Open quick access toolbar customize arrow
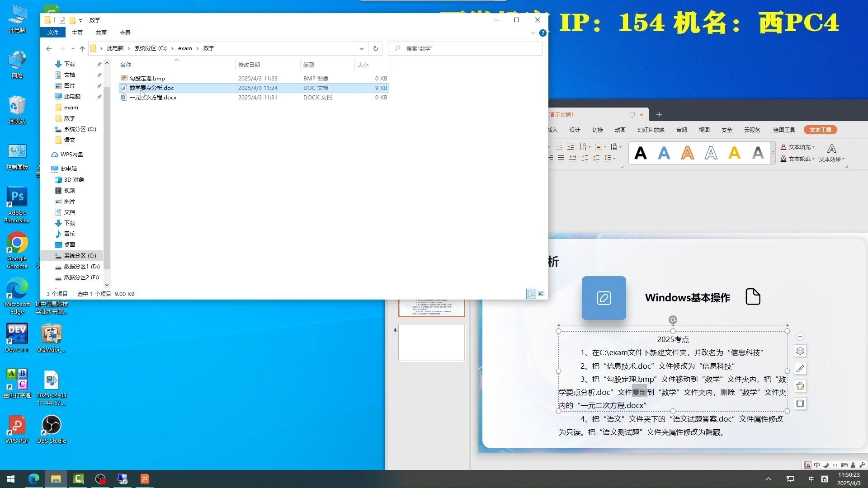 click(x=80, y=20)
